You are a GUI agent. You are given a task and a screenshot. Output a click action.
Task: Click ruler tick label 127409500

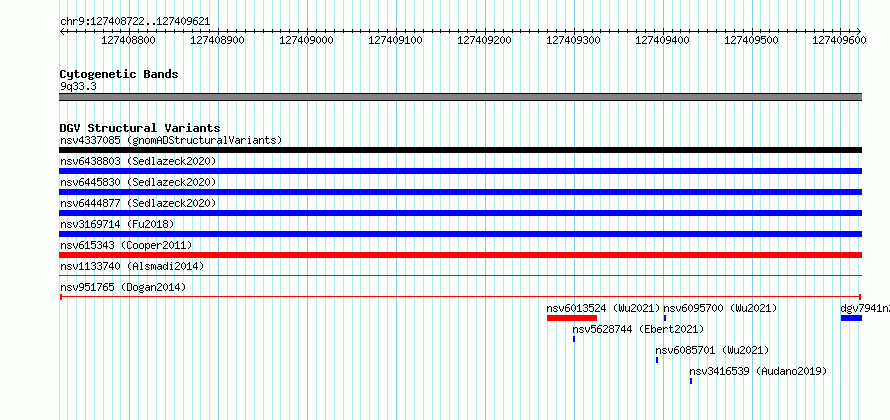tap(752, 40)
